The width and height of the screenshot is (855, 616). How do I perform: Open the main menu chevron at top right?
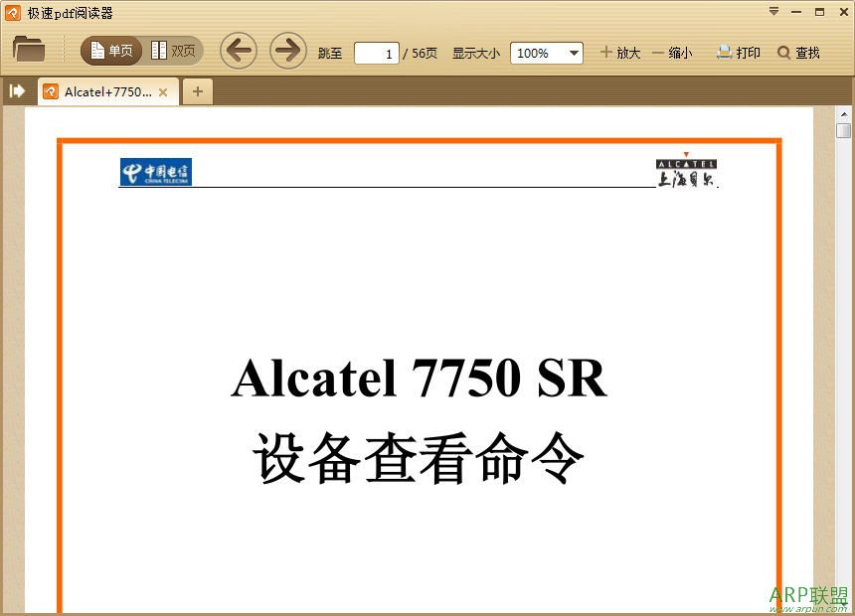pos(773,11)
